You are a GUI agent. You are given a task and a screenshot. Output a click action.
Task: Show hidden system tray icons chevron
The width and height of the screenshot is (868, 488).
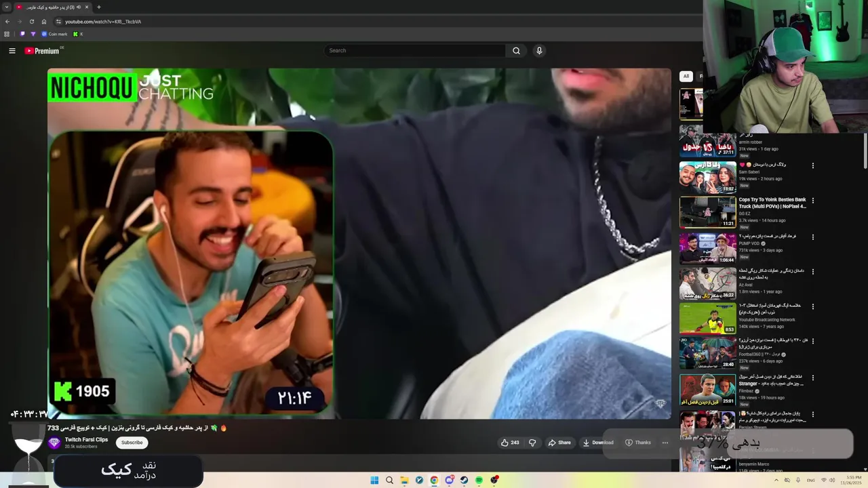coord(777,480)
